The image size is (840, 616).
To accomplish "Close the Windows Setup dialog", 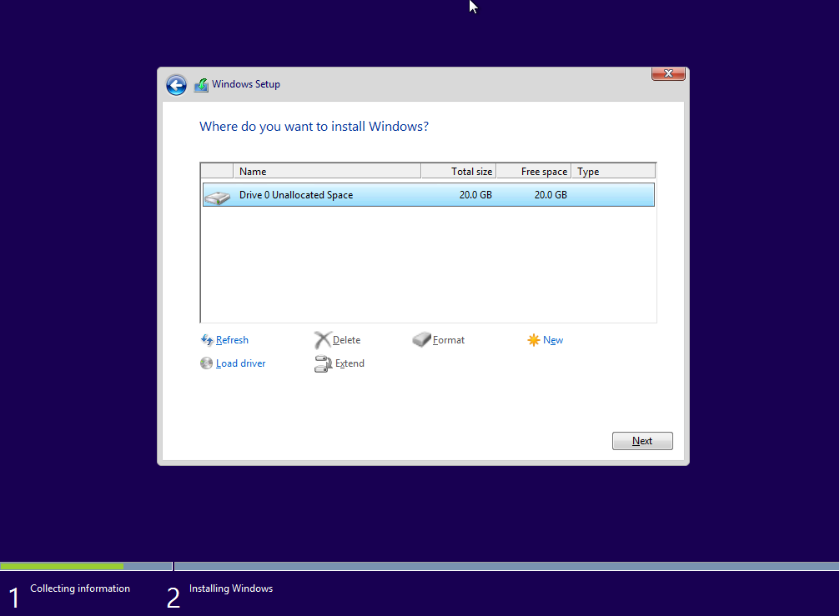I will coord(668,73).
